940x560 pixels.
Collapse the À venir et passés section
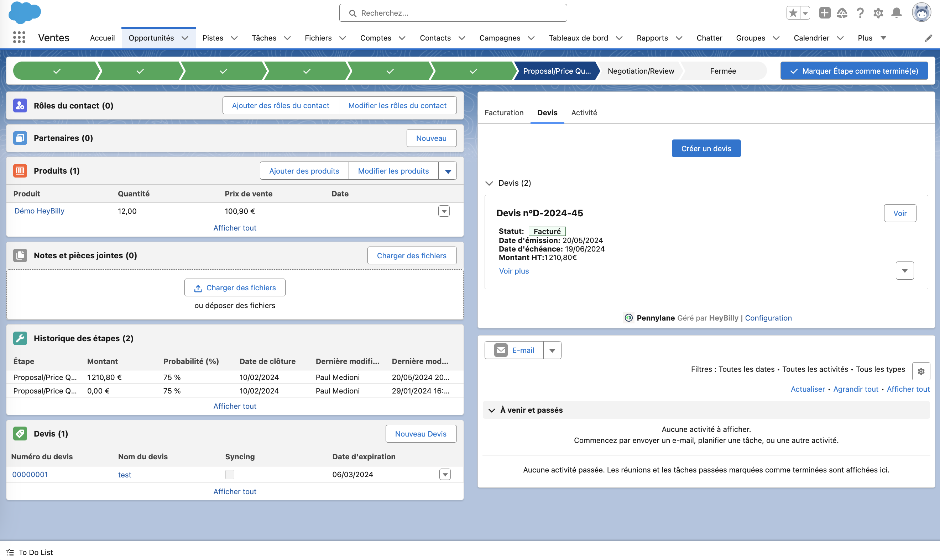tap(492, 410)
